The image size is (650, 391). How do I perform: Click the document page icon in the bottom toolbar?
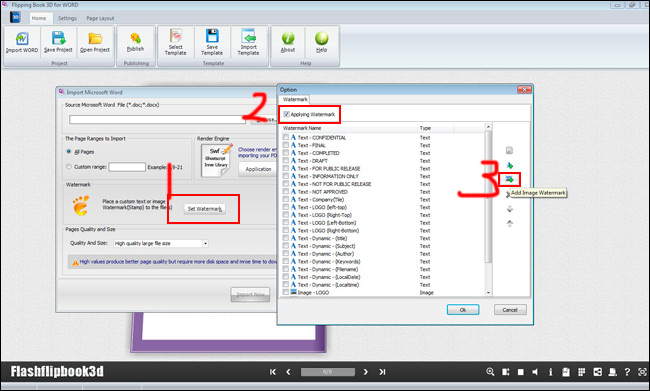pyautogui.click(x=566, y=372)
